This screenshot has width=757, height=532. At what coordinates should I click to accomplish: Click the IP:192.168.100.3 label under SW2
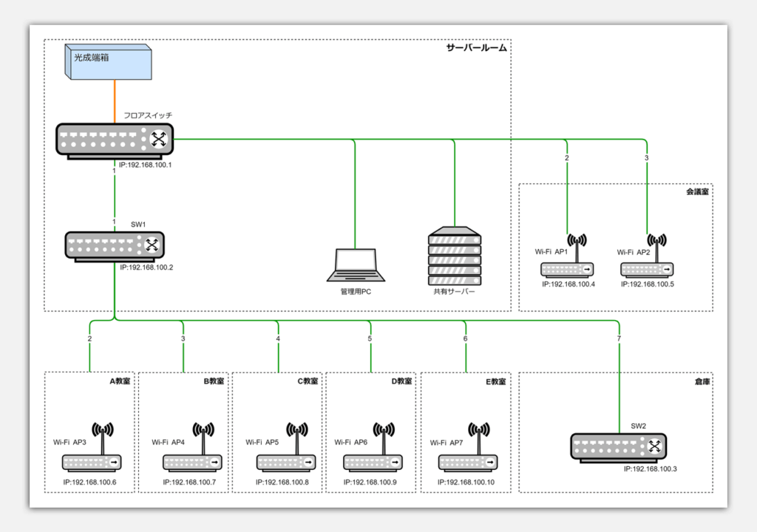pyautogui.click(x=650, y=469)
